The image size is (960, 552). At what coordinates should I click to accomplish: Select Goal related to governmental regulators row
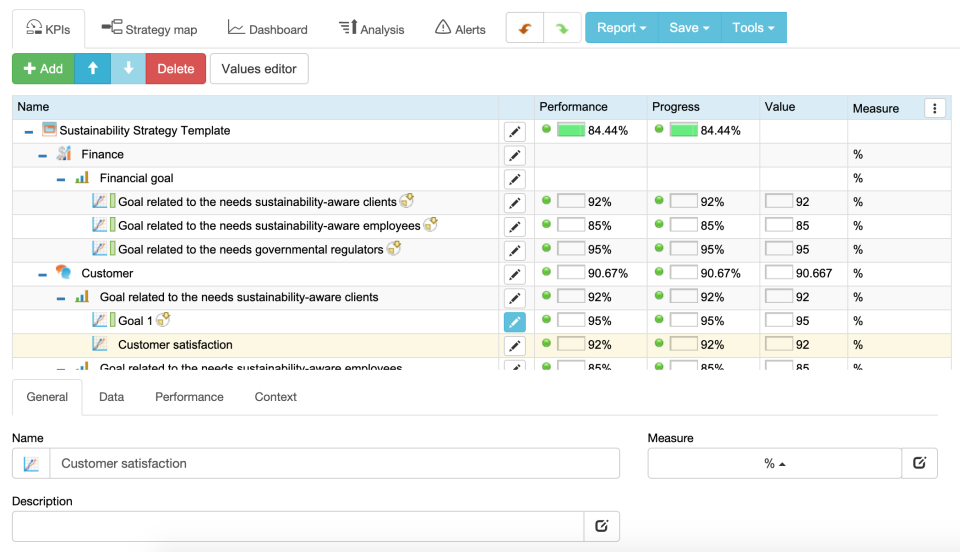481,251
